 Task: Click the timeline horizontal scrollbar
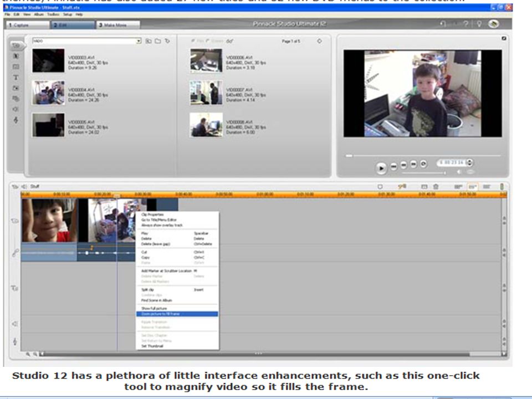(x=255, y=354)
